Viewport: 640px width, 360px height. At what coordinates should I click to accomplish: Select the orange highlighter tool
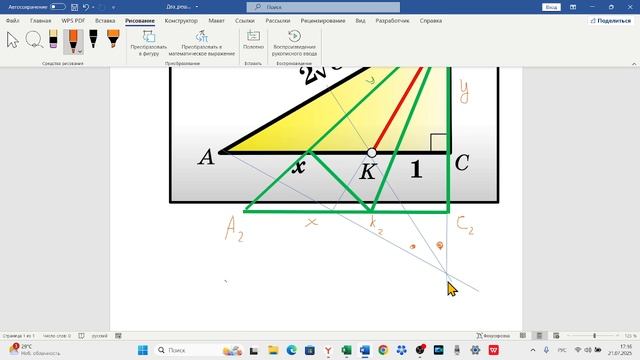[x=113, y=39]
